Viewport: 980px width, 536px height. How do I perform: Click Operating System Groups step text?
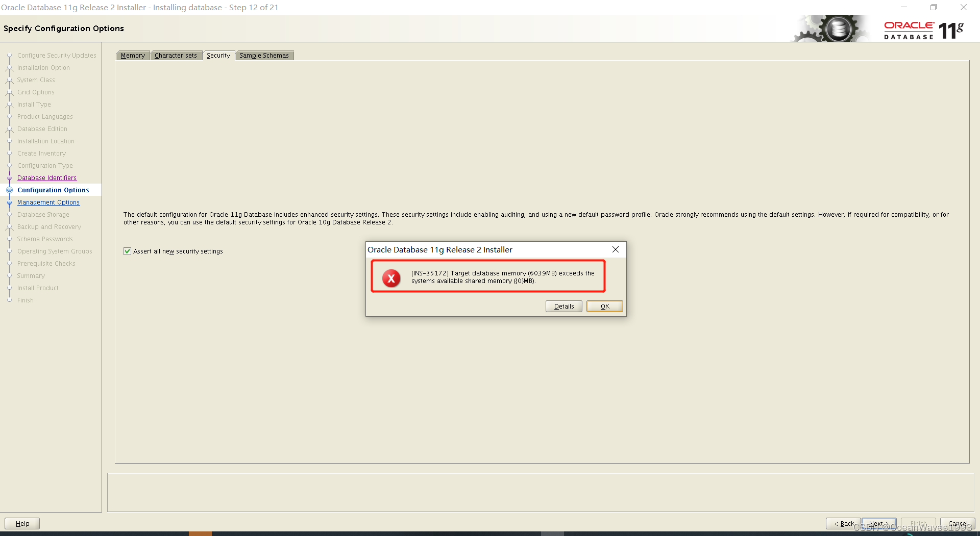tap(55, 251)
